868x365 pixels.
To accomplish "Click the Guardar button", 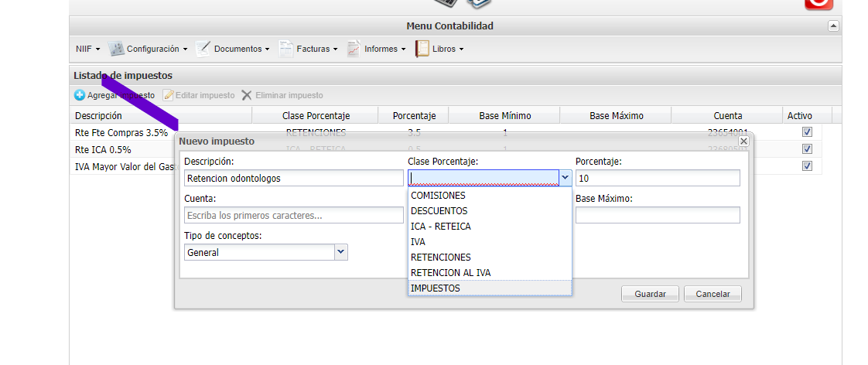I will 650,294.
